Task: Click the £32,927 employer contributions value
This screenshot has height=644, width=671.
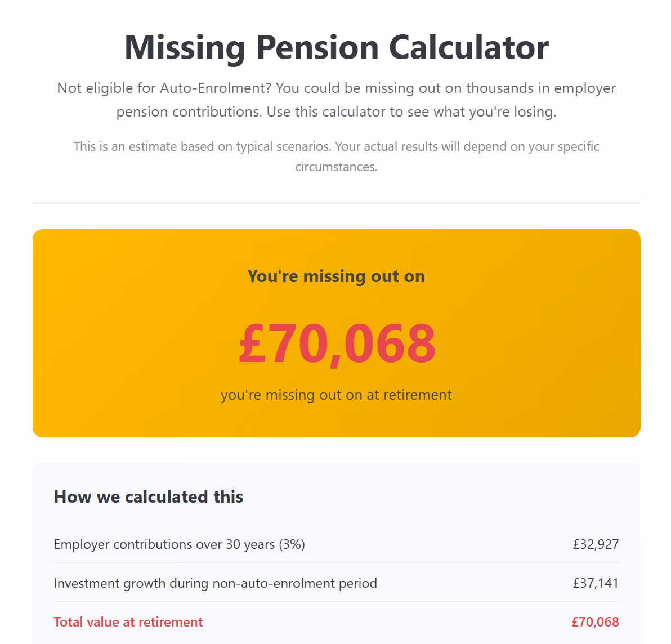Action: (x=596, y=544)
